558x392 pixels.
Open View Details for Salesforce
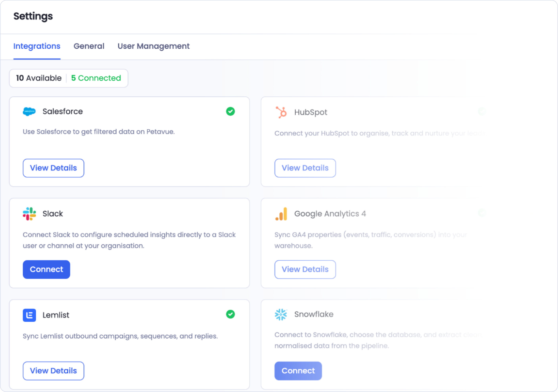tap(54, 168)
